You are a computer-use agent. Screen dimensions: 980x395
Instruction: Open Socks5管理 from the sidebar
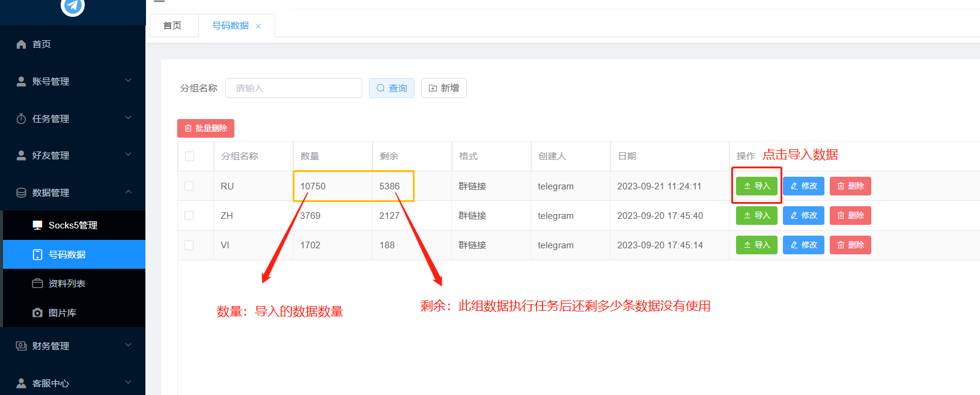tap(73, 225)
